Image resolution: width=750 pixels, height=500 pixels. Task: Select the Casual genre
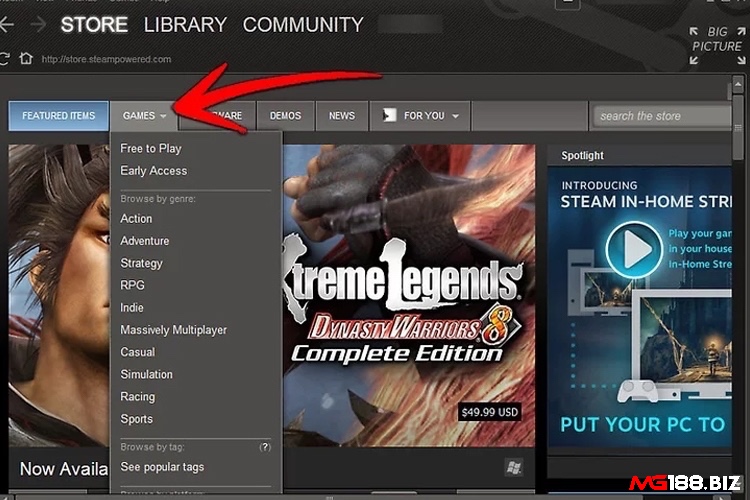pos(138,352)
